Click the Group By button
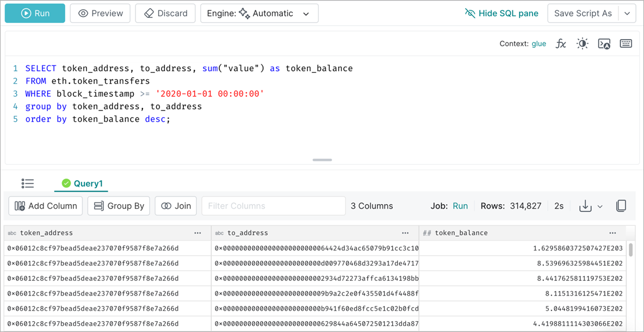This screenshot has height=332, width=644. click(x=119, y=206)
